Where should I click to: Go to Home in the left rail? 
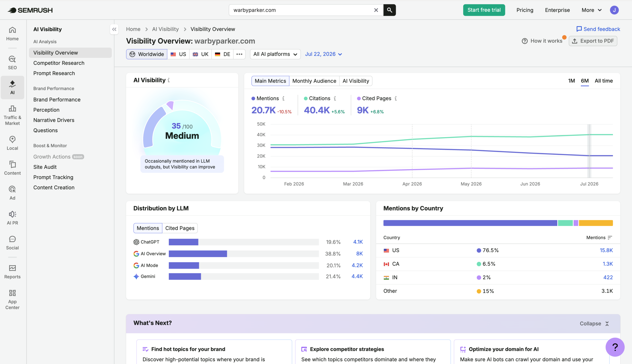(x=12, y=34)
